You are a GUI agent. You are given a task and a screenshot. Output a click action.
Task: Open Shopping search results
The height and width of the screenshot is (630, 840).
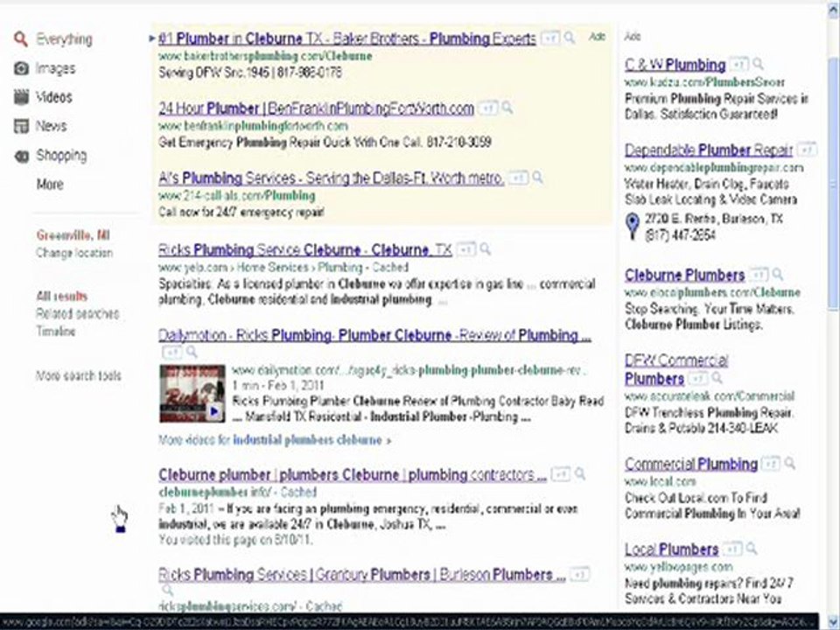click(61, 156)
